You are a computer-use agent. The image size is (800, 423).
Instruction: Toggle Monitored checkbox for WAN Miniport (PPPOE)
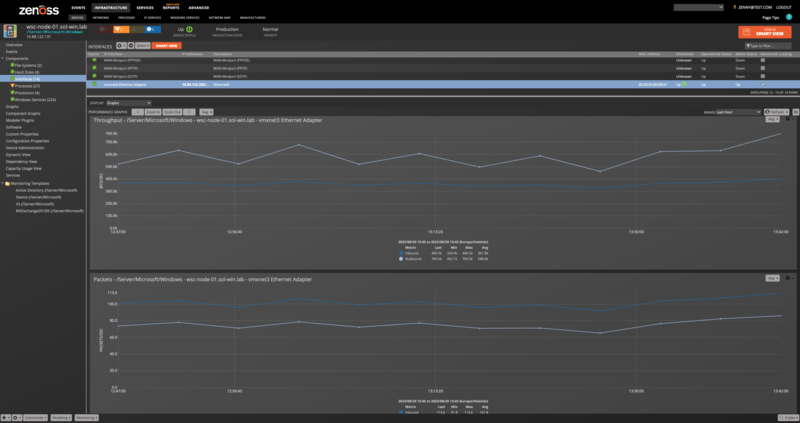(x=763, y=60)
